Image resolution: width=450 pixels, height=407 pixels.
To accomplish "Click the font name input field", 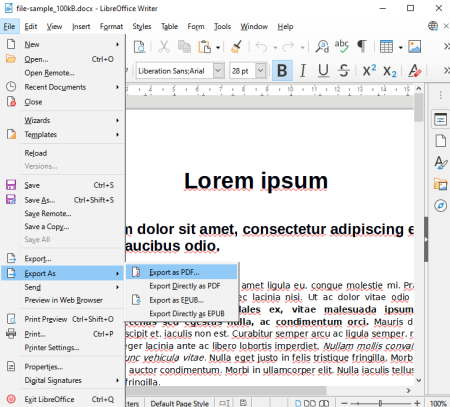I will [175, 71].
